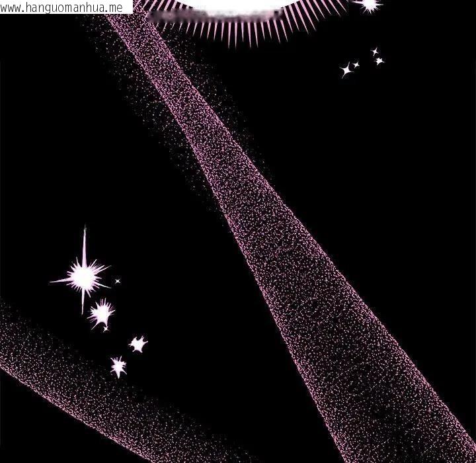Click the pink spikes fringe under the white glow
The height and width of the screenshot is (463, 476).
click(x=225, y=30)
